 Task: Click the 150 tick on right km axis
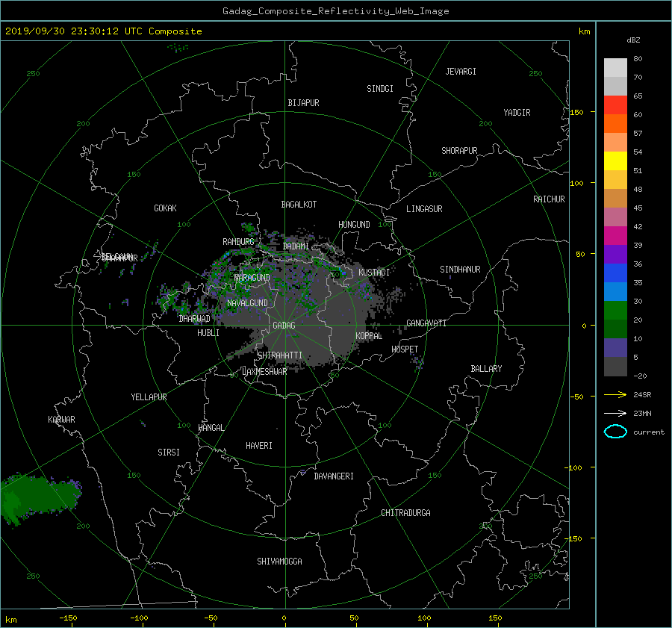pyautogui.click(x=576, y=112)
